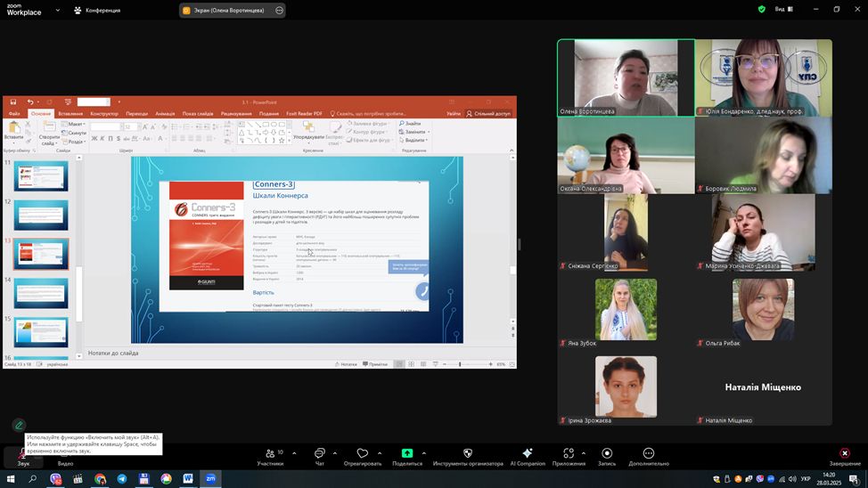The height and width of the screenshot is (488, 868).
Task: Click the green annotation pencil icon
Action: click(19, 426)
